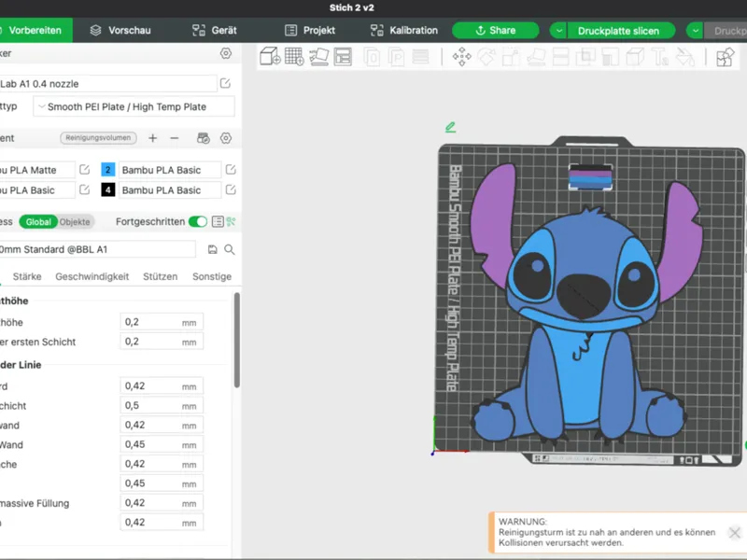Open the Kalibration tab
The width and height of the screenshot is (747, 560).
(x=404, y=31)
